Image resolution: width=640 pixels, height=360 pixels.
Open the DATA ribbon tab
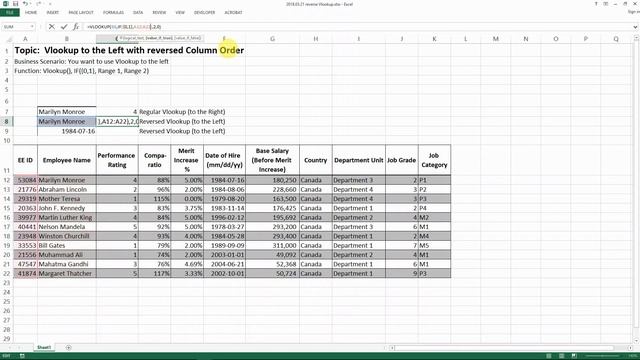click(x=138, y=13)
